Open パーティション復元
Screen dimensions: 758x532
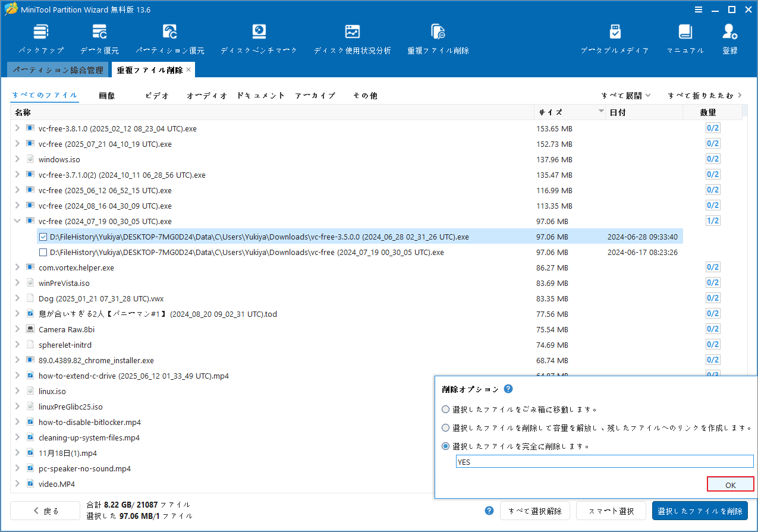point(170,37)
